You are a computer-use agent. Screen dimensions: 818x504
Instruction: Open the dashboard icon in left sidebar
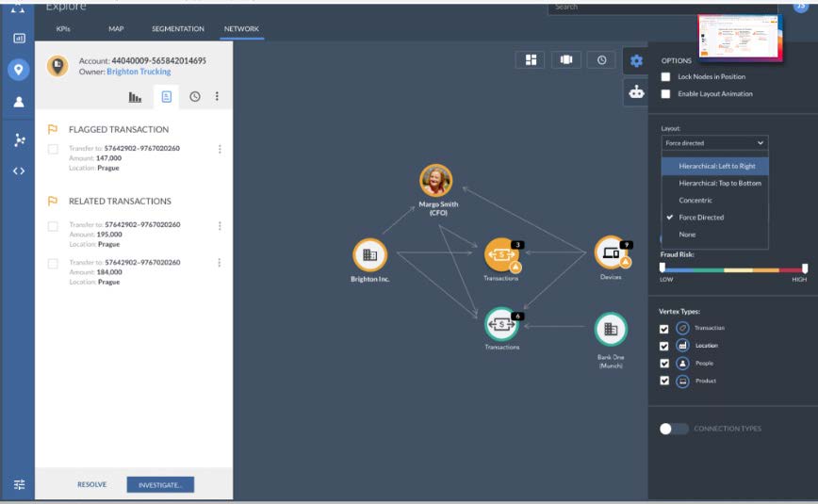coord(19,38)
